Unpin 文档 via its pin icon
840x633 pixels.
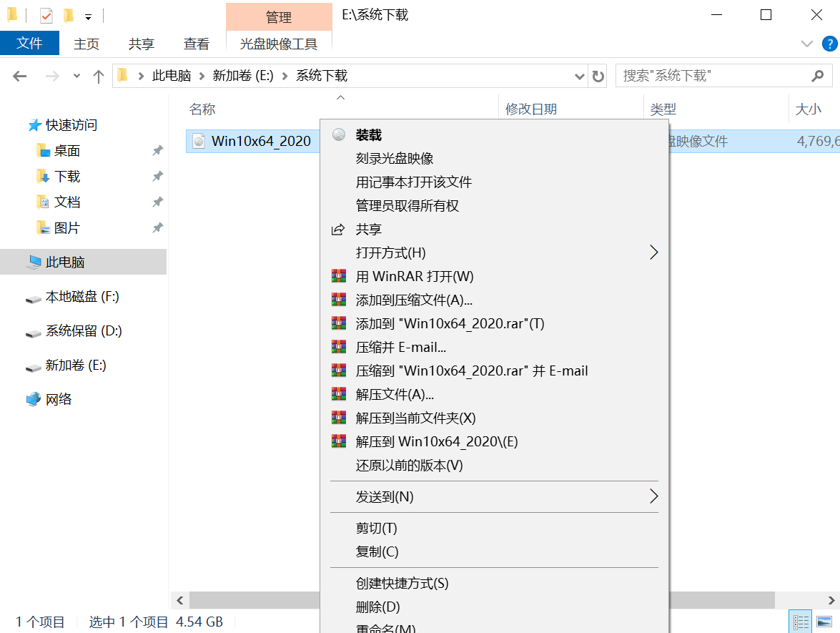point(157,202)
